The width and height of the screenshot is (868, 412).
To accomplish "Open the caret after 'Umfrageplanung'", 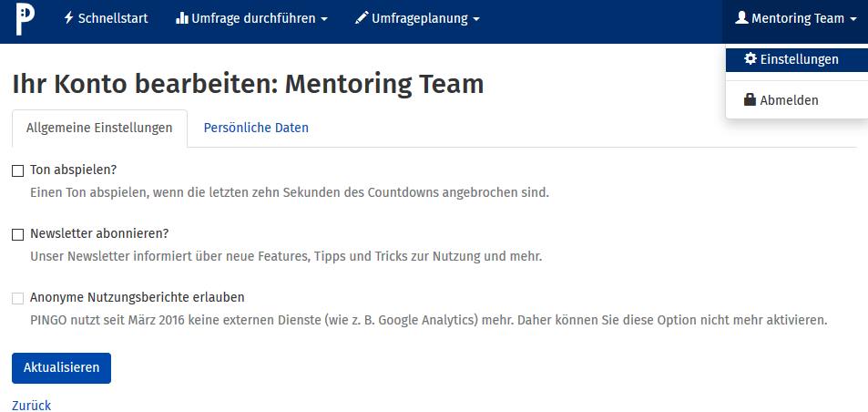I will (476, 19).
